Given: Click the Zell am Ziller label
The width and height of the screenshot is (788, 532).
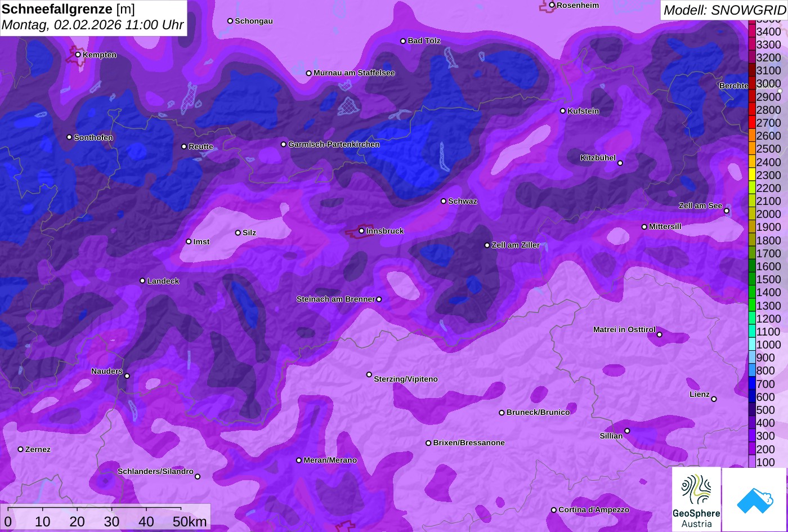Looking at the screenshot, I should click(516, 245).
